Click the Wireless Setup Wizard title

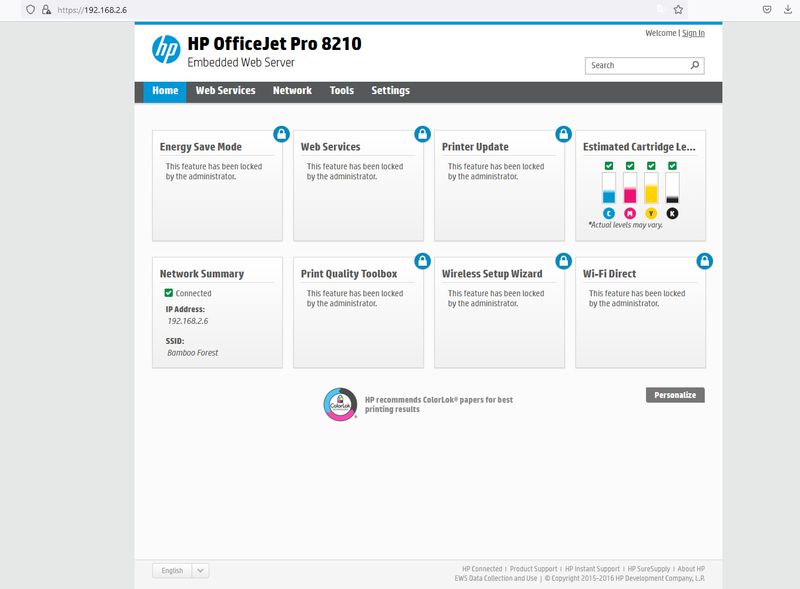click(492, 274)
